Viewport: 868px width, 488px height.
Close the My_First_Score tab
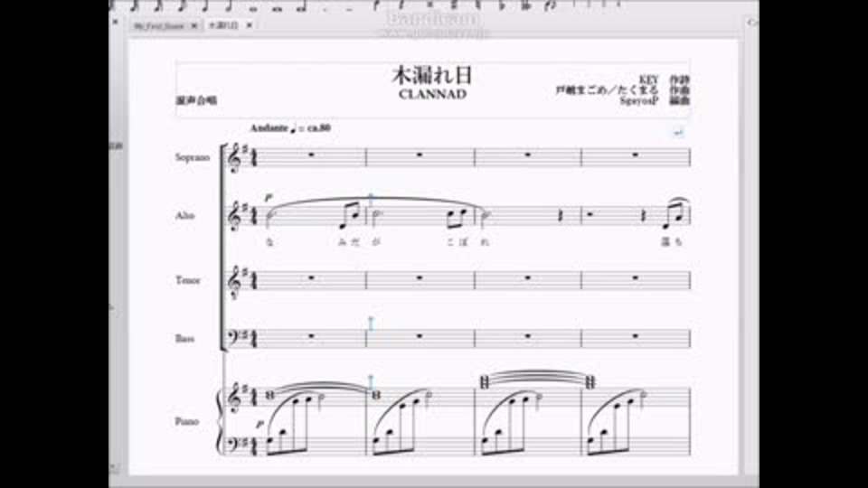(193, 25)
